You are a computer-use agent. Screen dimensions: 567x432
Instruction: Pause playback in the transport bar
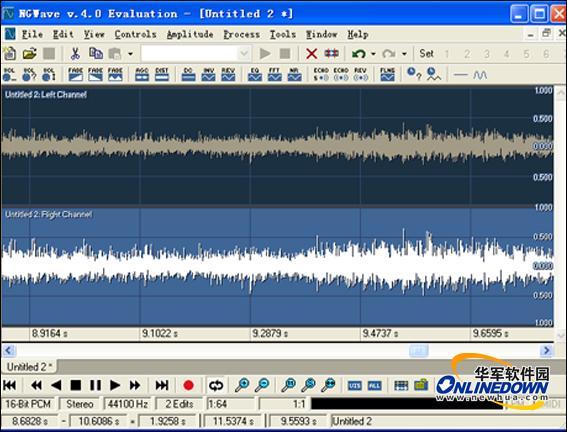coord(95,385)
